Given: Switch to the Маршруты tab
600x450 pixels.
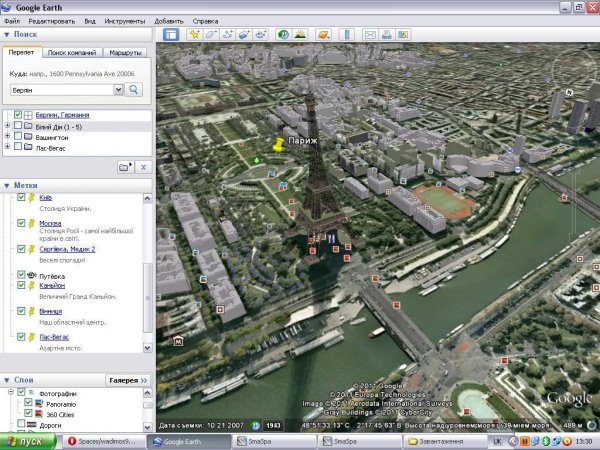Looking at the screenshot, I should pyautogui.click(x=125, y=53).
